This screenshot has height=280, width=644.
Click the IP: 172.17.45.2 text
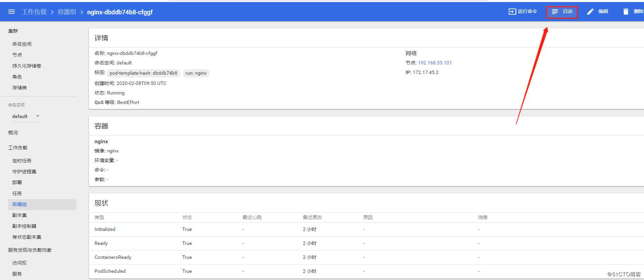tap(422, 72)
